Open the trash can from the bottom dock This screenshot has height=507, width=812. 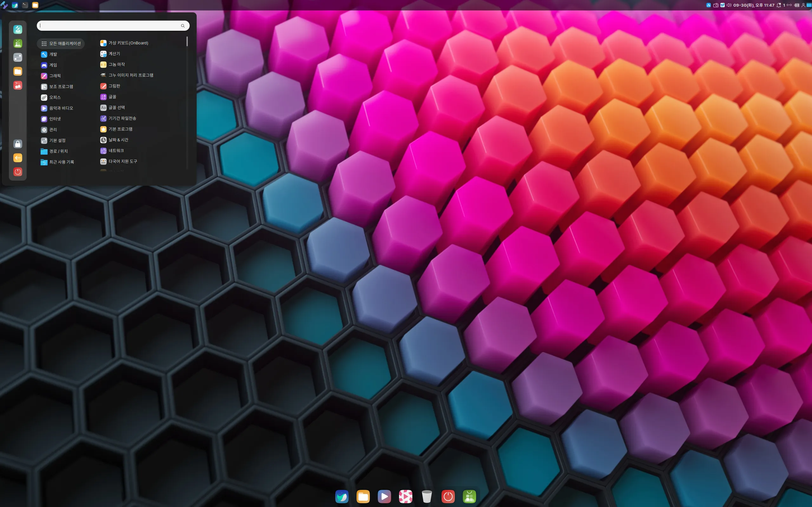pos(427,496)
